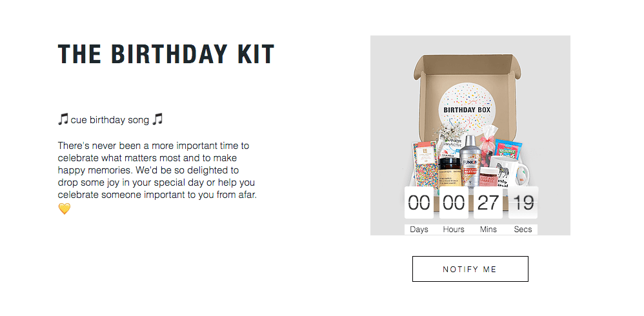This screenshot has height=316, width=644.
Task: Click the 'cue birthday song' text line
Action: 110,120
